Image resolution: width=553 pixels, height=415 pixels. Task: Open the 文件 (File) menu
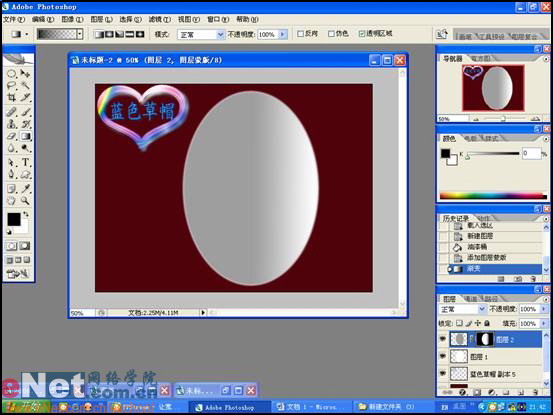click(14, 19)
